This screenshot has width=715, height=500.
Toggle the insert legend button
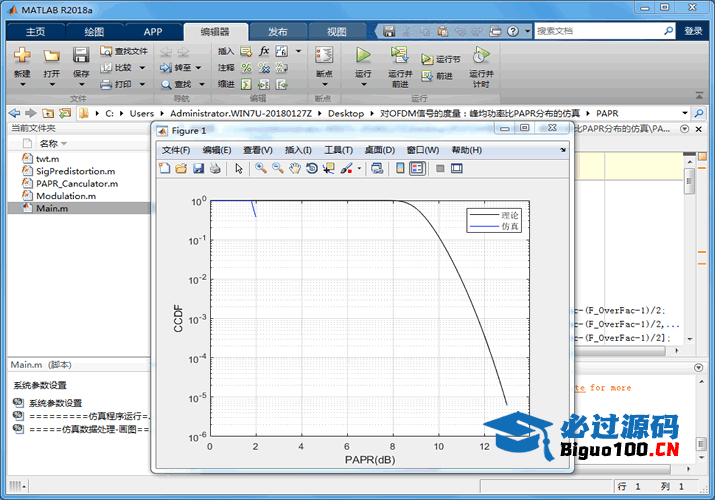(417, 169)
